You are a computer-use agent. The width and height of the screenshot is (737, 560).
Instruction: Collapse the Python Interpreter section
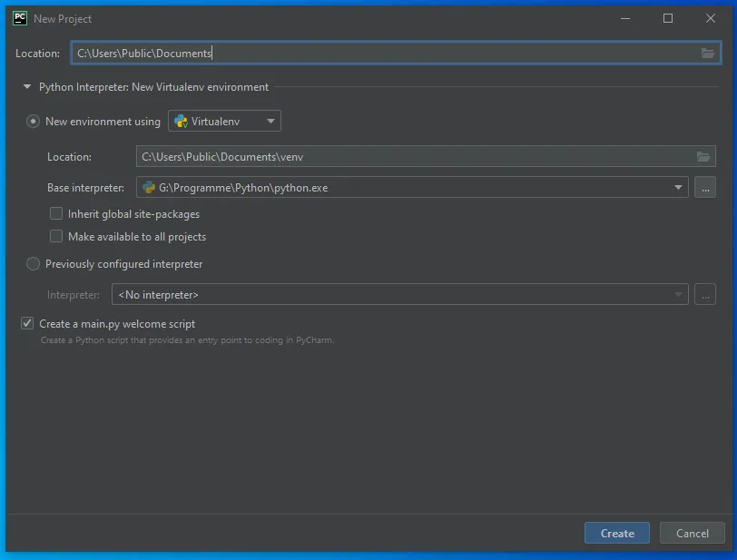pos(25,87)
